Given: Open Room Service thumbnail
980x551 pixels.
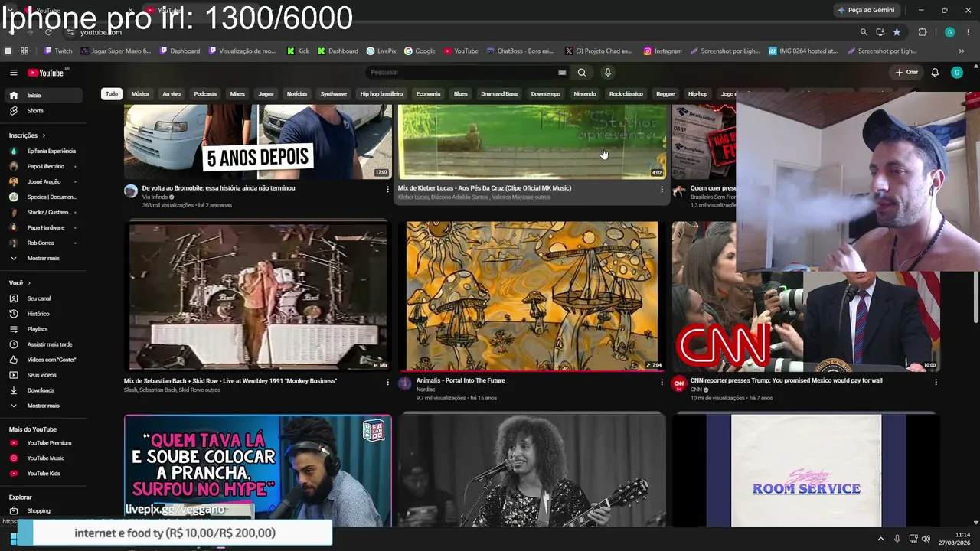Looking at the screenshot, I should click(806, 470).
